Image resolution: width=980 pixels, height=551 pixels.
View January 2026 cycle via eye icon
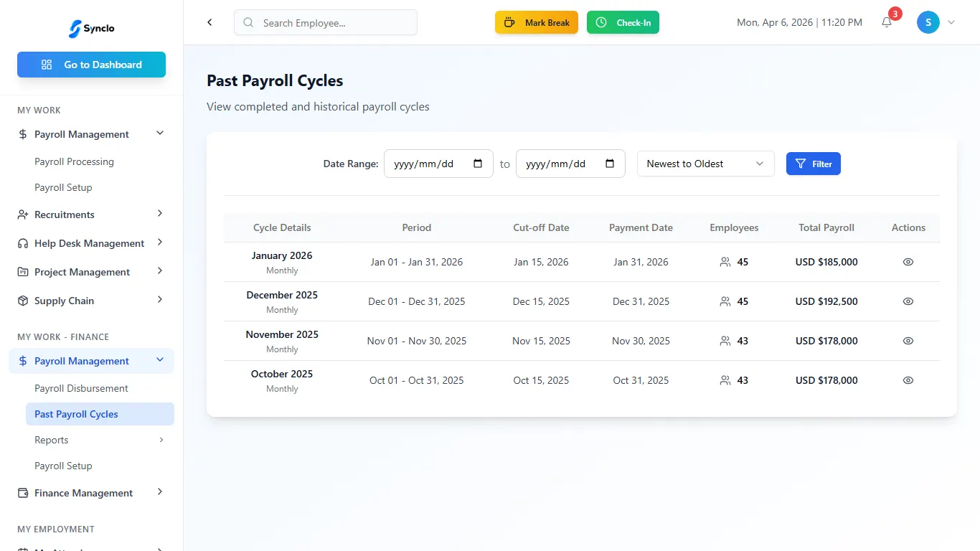pyautogui.click(x=908, y=262)
